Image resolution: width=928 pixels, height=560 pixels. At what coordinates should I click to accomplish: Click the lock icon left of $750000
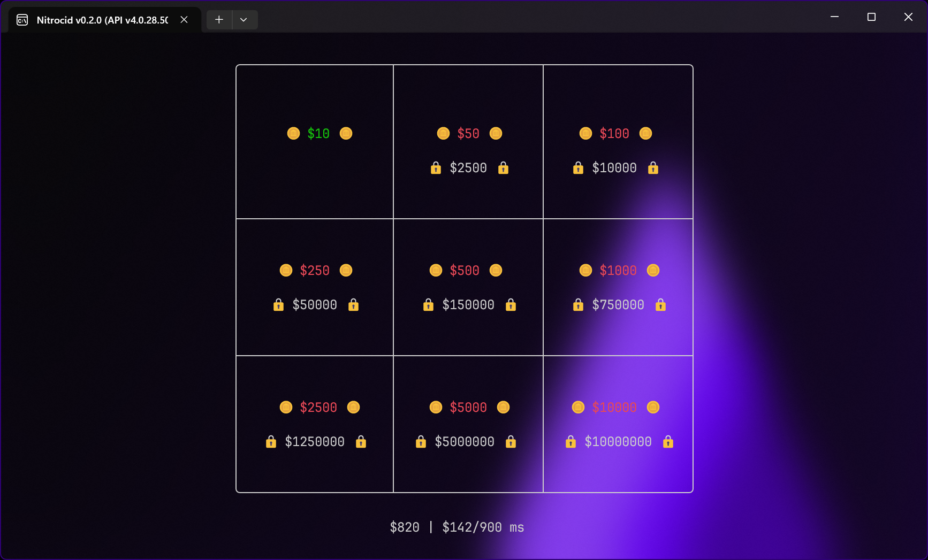578,305
